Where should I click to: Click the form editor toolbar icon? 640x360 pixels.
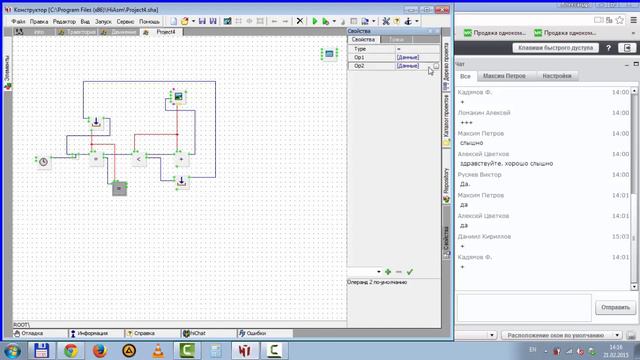(227, 21)
